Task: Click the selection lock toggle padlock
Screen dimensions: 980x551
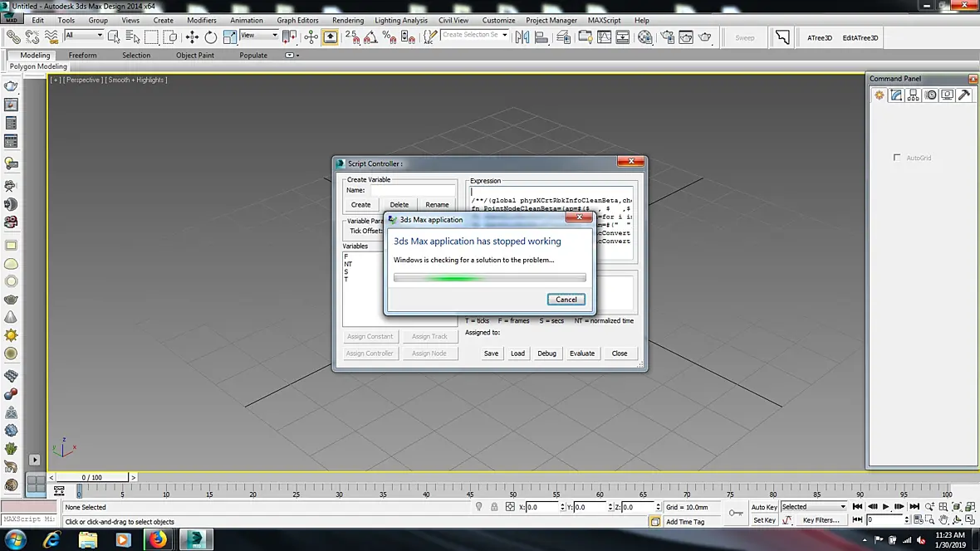Action: [x=494, y=507]
